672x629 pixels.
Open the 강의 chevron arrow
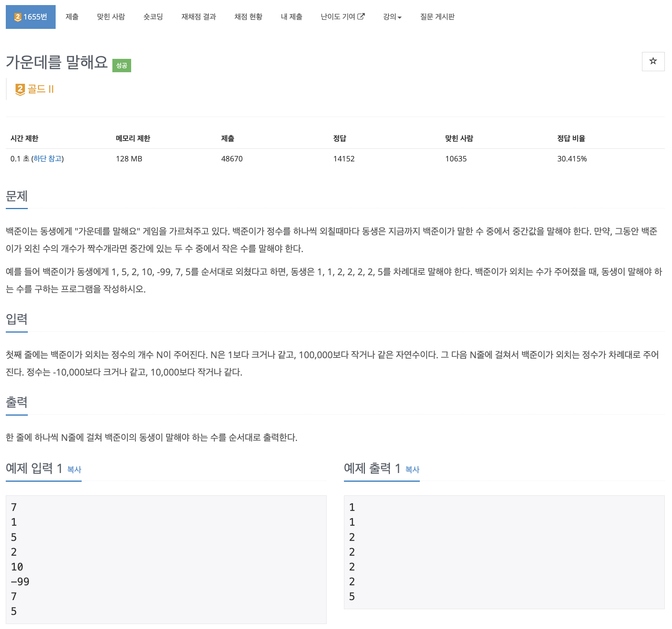tap(400, 17)
